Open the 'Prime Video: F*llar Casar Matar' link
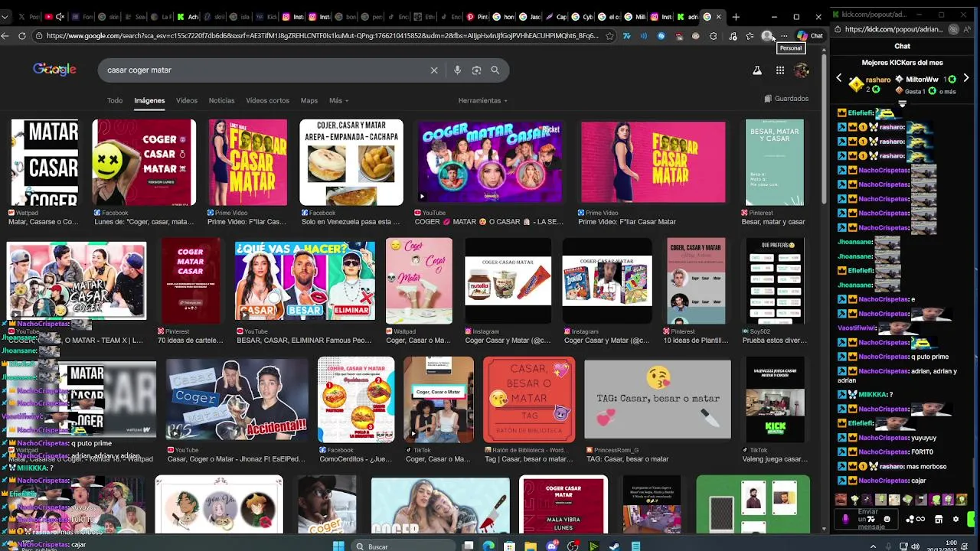This screenshot has width=980, height=551. [x=627, y=222]
